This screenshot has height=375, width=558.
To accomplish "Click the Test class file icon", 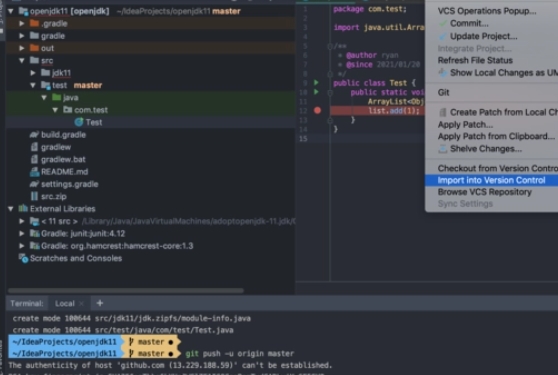I will pyautogui.click(x=79, y=122).
